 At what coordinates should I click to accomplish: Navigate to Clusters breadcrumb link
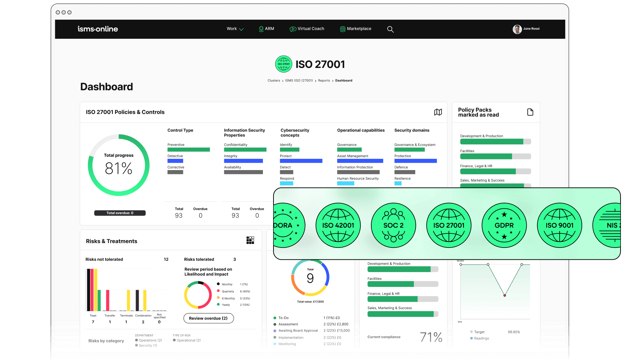pyautogui.click(x=273, y=81)
